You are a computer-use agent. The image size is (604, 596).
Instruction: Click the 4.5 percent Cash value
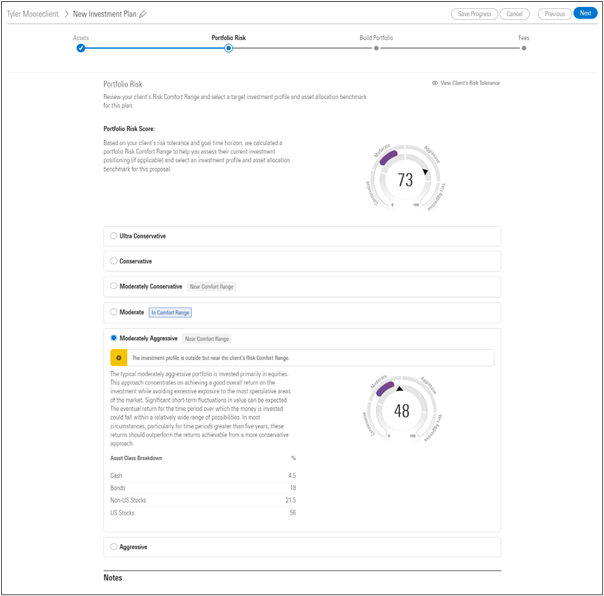tap(292, 475)
